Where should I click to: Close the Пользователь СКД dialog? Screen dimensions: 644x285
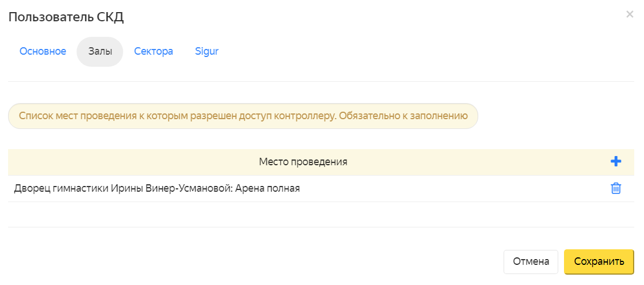coord(630,14)
